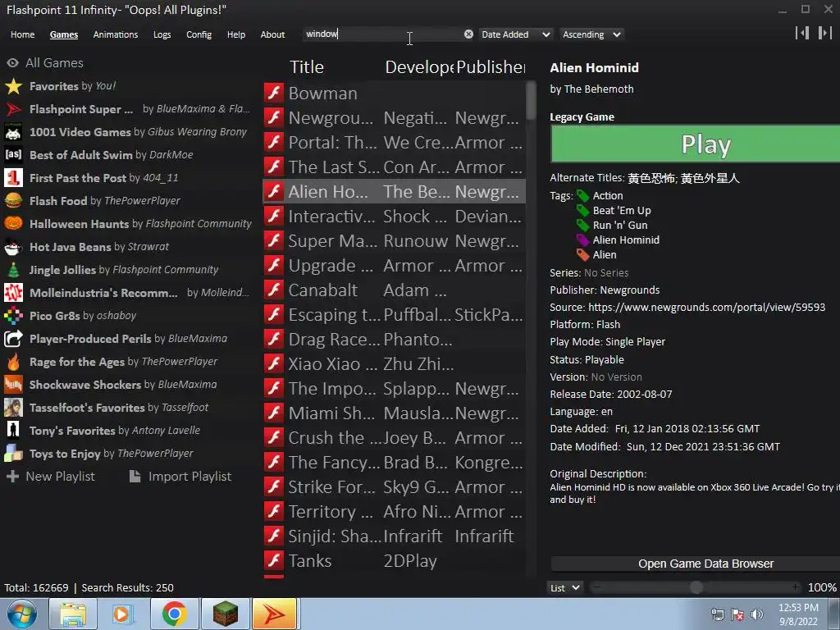Sort by the Developer column header

click(419, 67)
